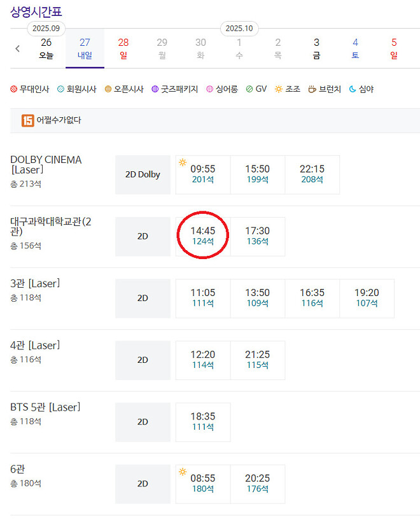420x522 pixels.
Task: Click the left arrow to view previous dates
Action: 17,48
